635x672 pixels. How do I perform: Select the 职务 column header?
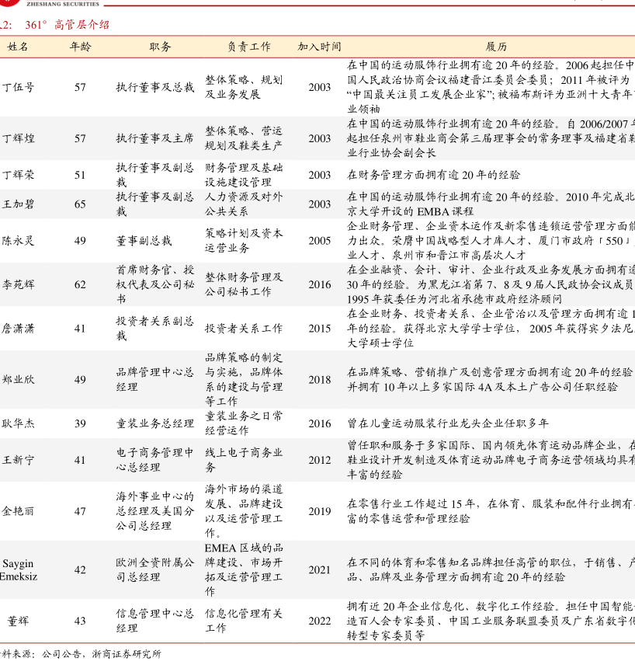[161, 47]
